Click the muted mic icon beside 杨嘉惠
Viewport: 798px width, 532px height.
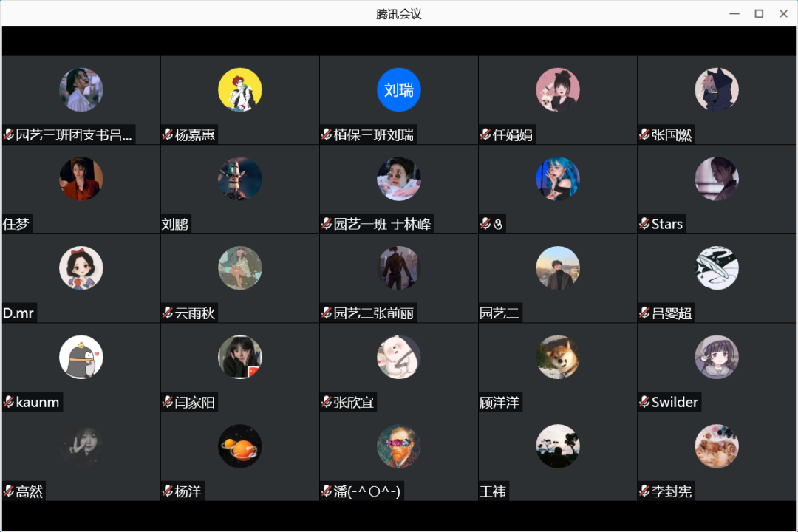(168, 135)
